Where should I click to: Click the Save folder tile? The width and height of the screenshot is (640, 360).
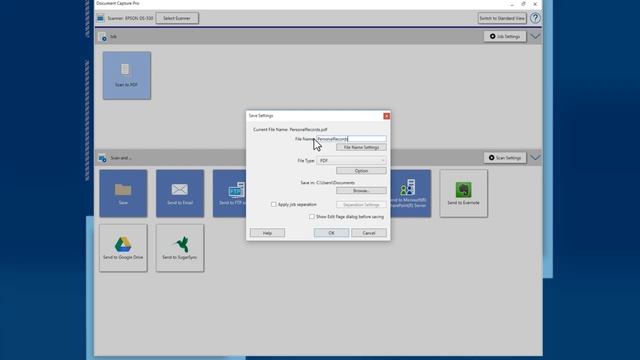point(123,193)
